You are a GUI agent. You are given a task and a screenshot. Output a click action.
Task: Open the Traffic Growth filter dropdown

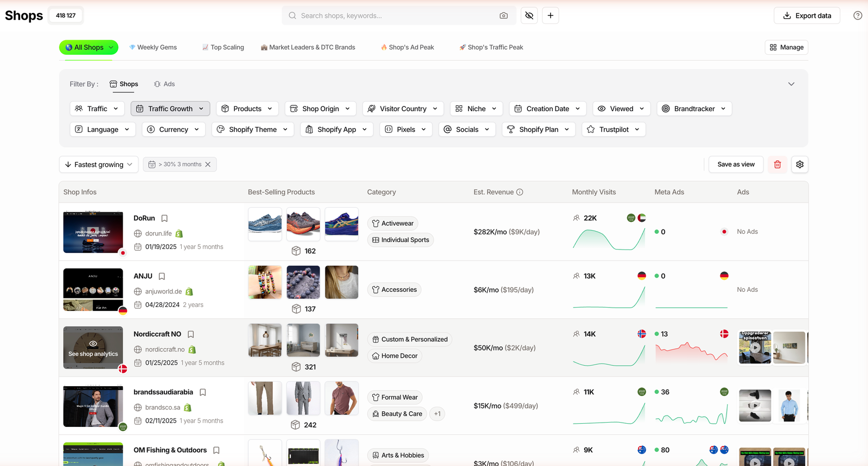(x=170, y=108)
